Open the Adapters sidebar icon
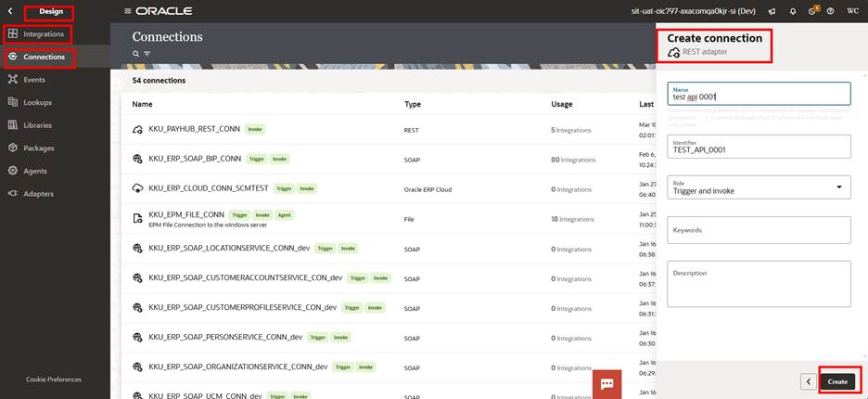Screen dimensions: 868x399 [13, 193]
